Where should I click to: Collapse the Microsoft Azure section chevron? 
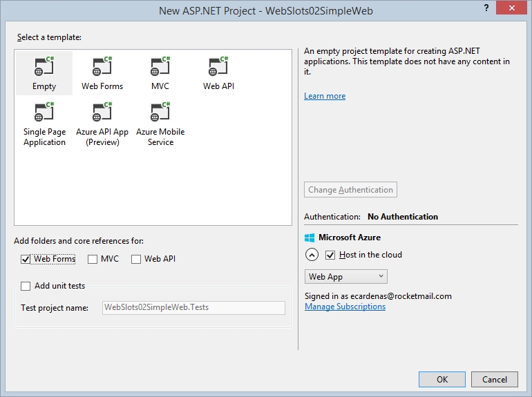click(x=312, y=255)
